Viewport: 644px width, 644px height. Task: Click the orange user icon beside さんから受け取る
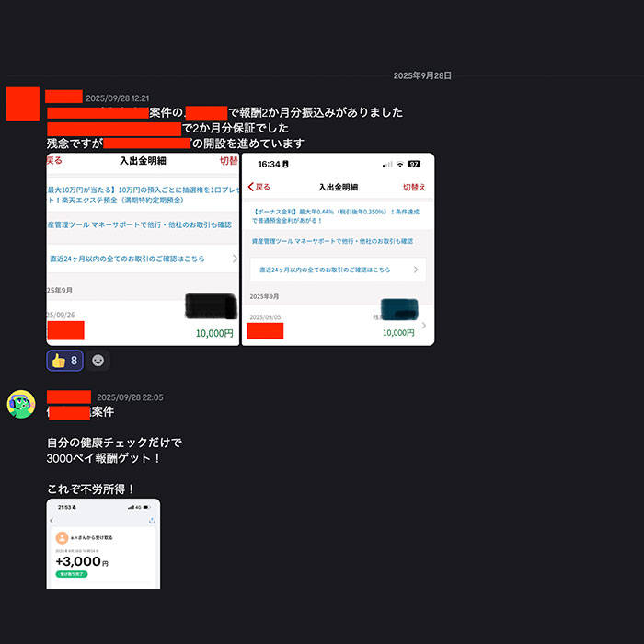pos(62,537)
